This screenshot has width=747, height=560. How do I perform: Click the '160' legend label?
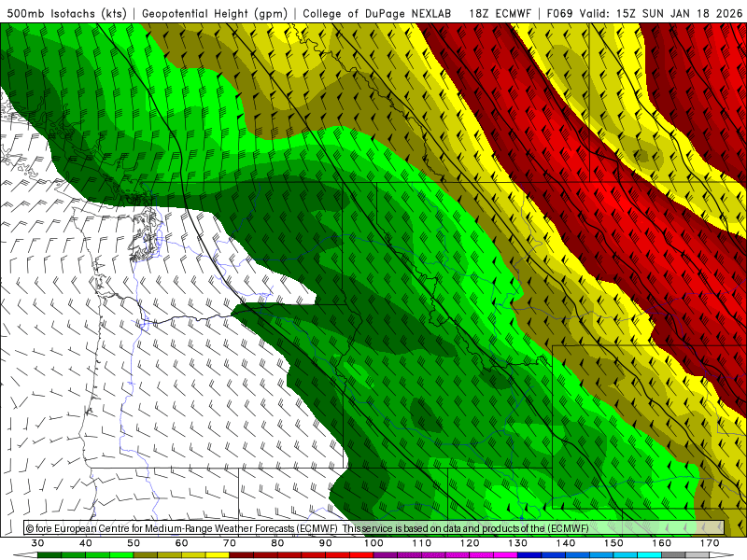pos(662,543)
